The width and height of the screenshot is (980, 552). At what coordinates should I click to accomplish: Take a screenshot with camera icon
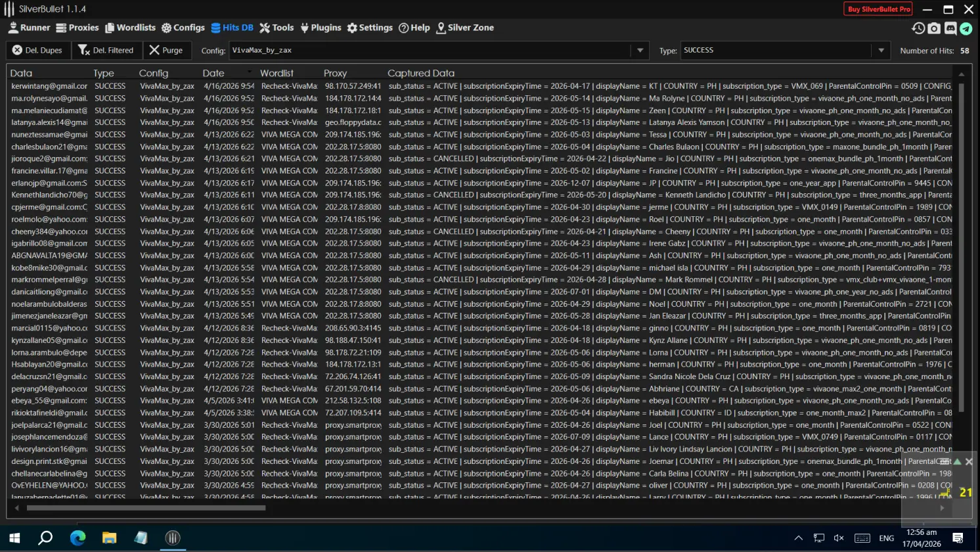click(x=934, y=28)
